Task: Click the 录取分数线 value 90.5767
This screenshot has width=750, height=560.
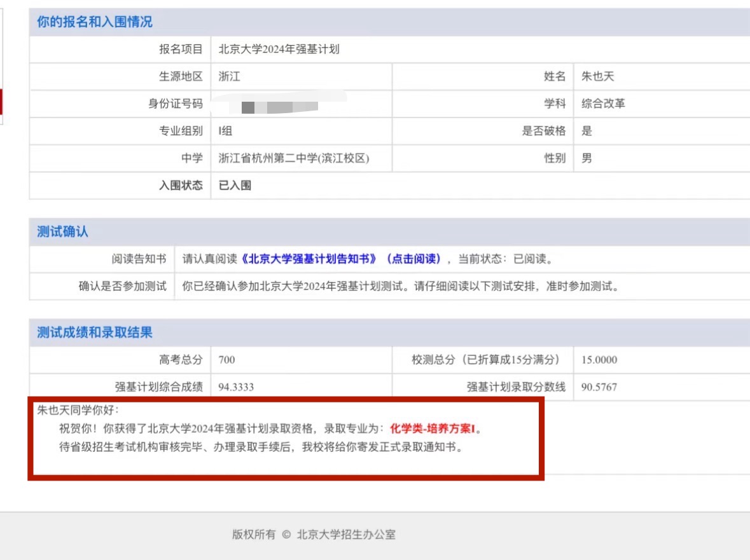Action: click(x=599, y=387)
